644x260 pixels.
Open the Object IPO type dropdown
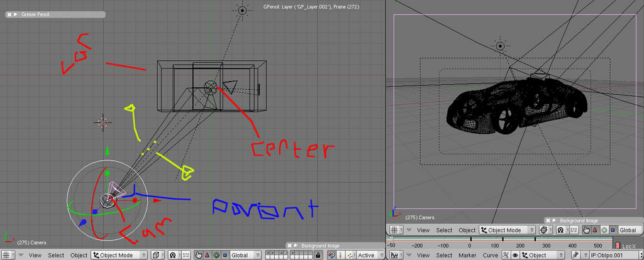(x=542, y=256)
